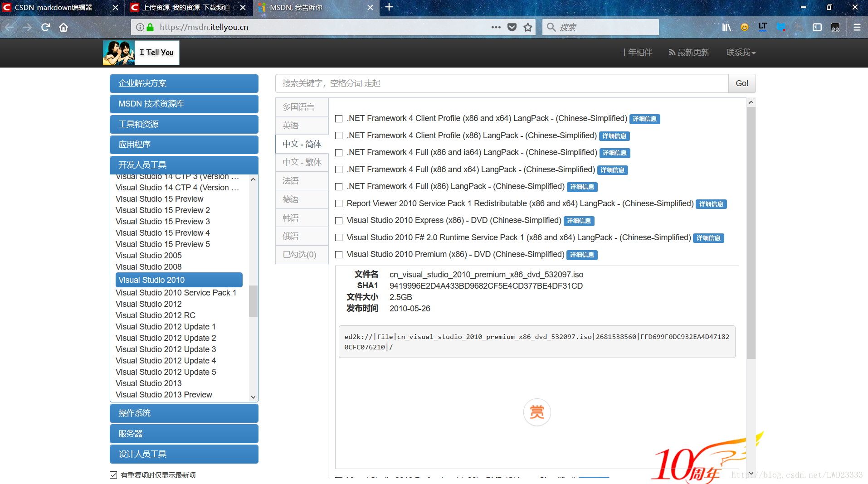The height and width of the screenshot is (484, 868).
Task: Check Report Viewer 2010 Service Pack 1 box
Action: tap(339, 203)
